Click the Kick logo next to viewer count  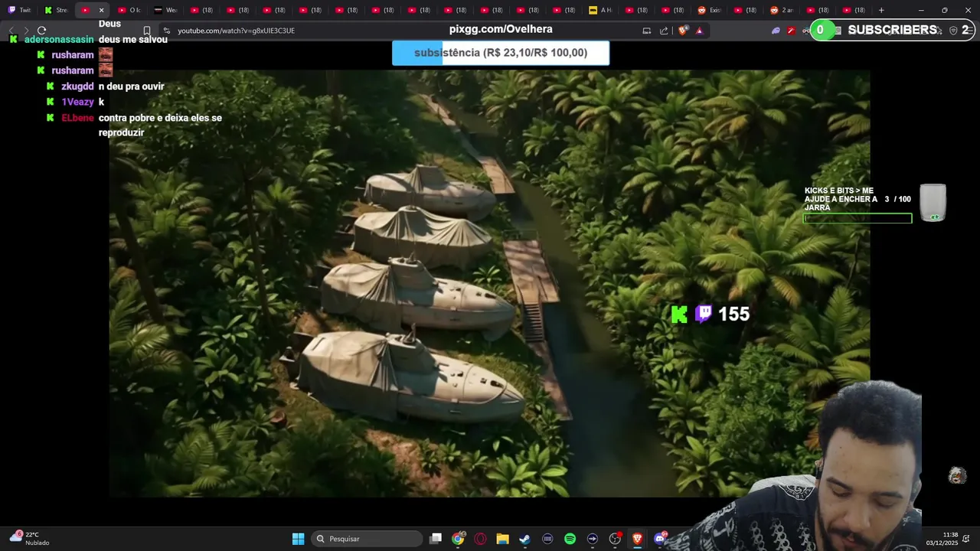679,315
